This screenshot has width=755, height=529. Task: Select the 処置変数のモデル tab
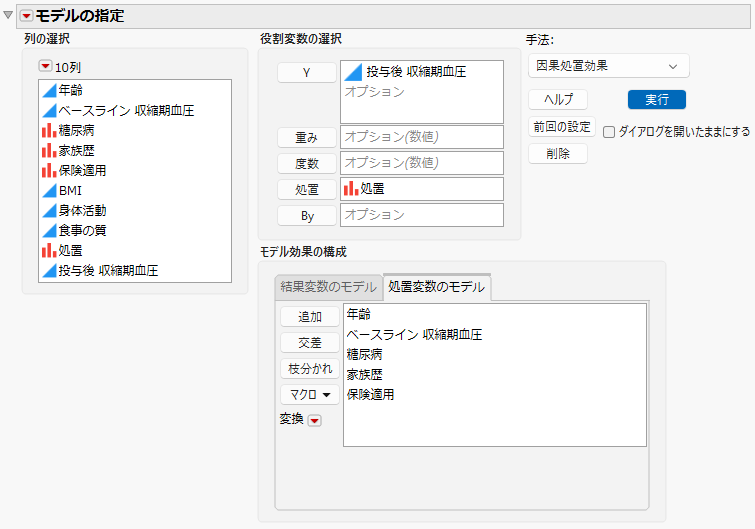tap(437, 287)
